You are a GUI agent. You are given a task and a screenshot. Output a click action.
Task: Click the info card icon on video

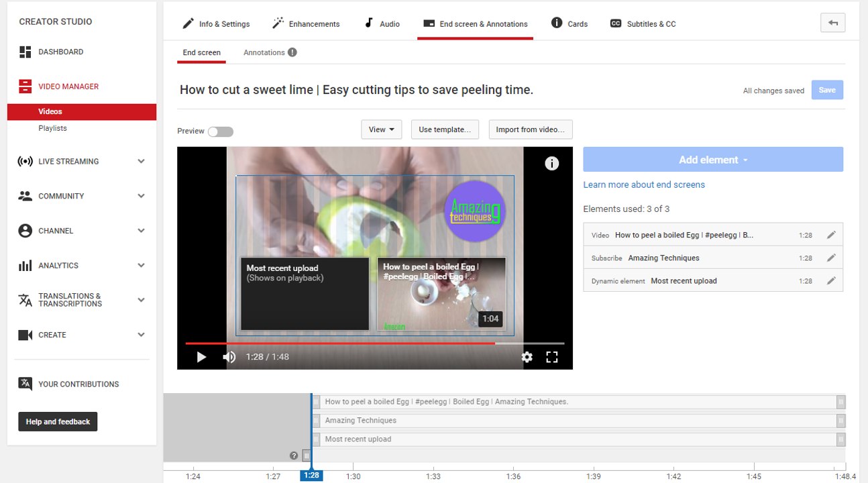551,164
